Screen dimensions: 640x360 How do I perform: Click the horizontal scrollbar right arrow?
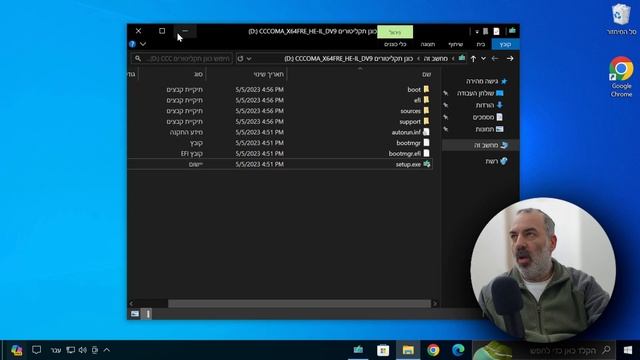point(435,303)
